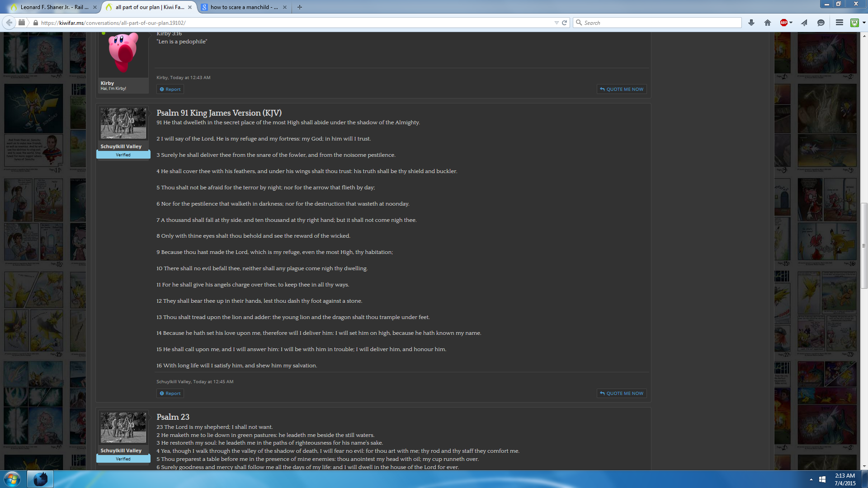This screenshot has width=868, height=488.
Task: Open the green extension's dropdown arrow
Action: (864, 23)
